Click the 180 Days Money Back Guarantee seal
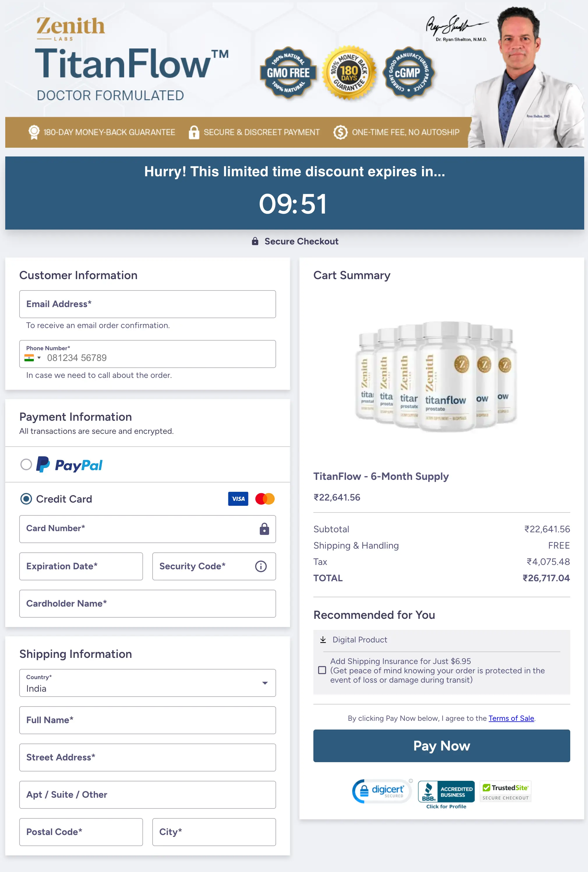This screenshot has width=588, height=872. (348, 72)
